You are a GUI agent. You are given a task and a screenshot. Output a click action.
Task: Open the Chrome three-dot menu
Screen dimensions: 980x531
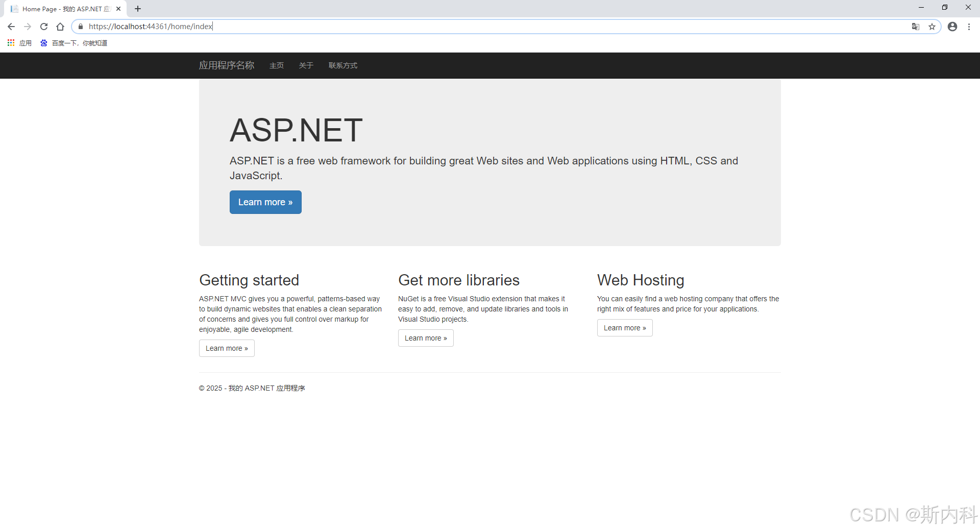pyautogui.click(x=969, y=27)
